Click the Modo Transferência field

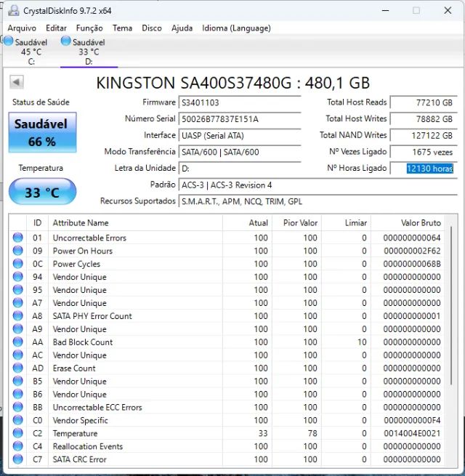tap(240, 152)
